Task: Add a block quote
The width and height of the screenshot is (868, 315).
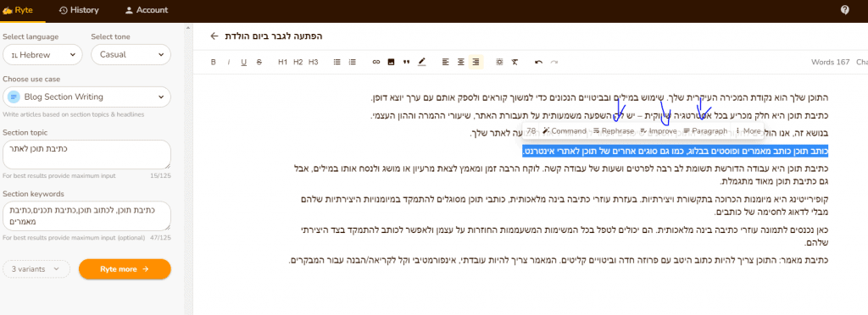Action: 406,63
